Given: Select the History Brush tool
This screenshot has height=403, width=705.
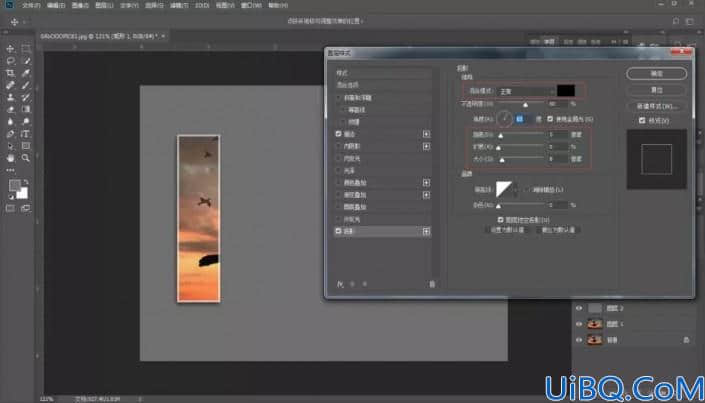Looking at the screenshot, I should pos(26,97).
